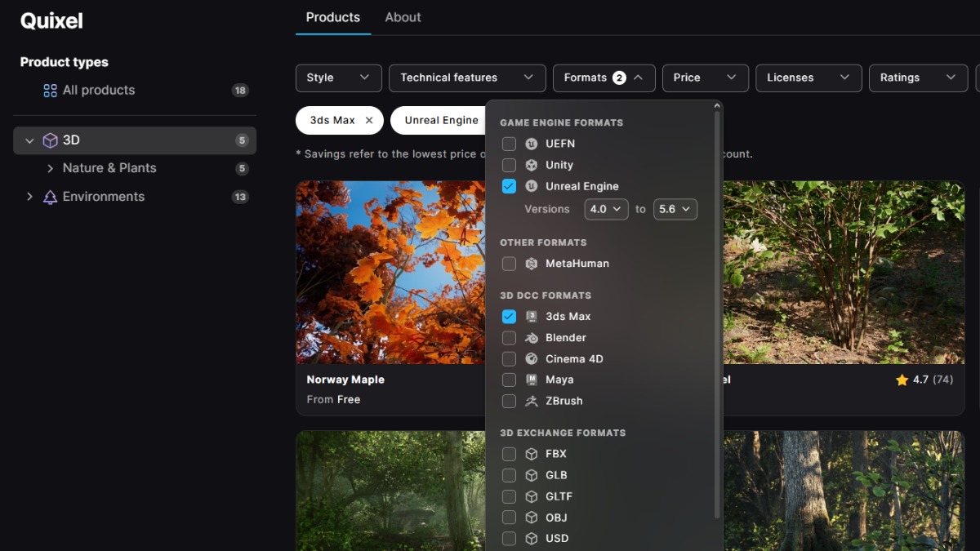Tick the Maya checkbox
This screenshot has height=551, width=980.
[509, 380]
